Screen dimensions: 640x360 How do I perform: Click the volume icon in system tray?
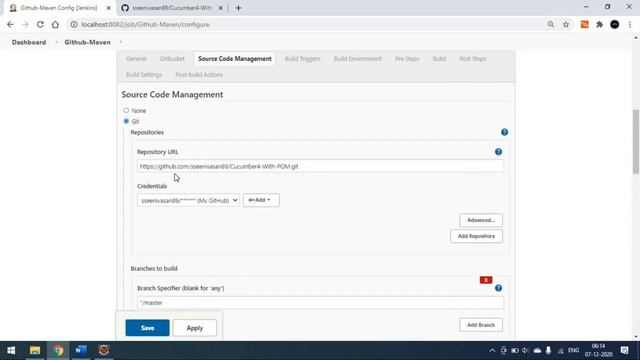[x=525, y=350]
